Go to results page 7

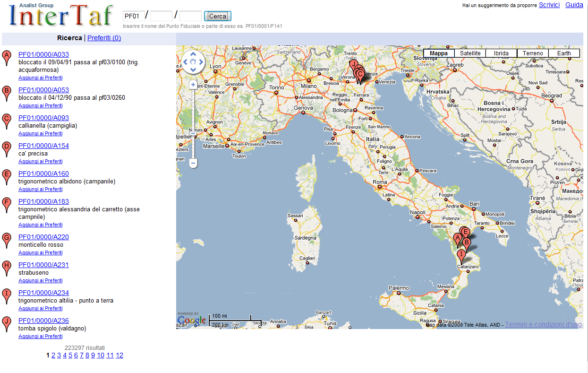82,355
